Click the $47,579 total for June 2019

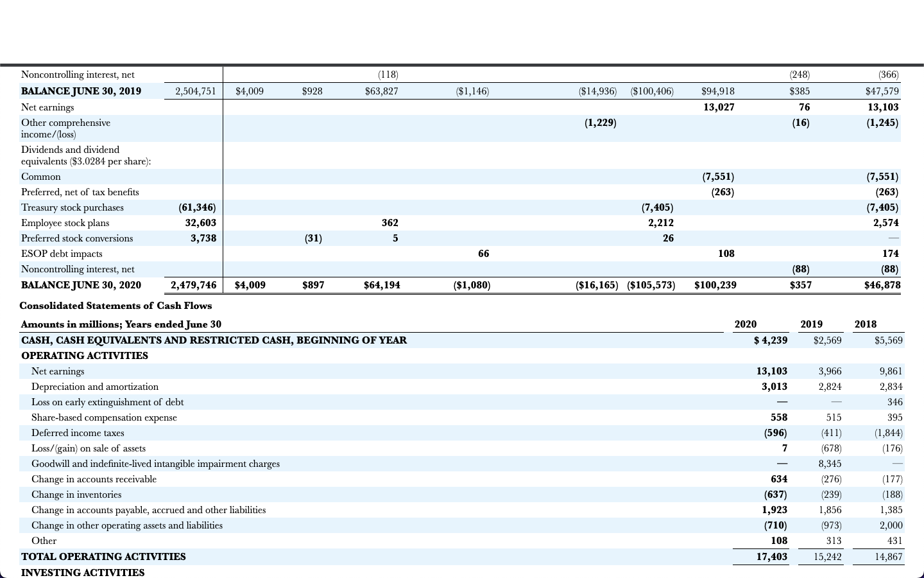(882, 91)
